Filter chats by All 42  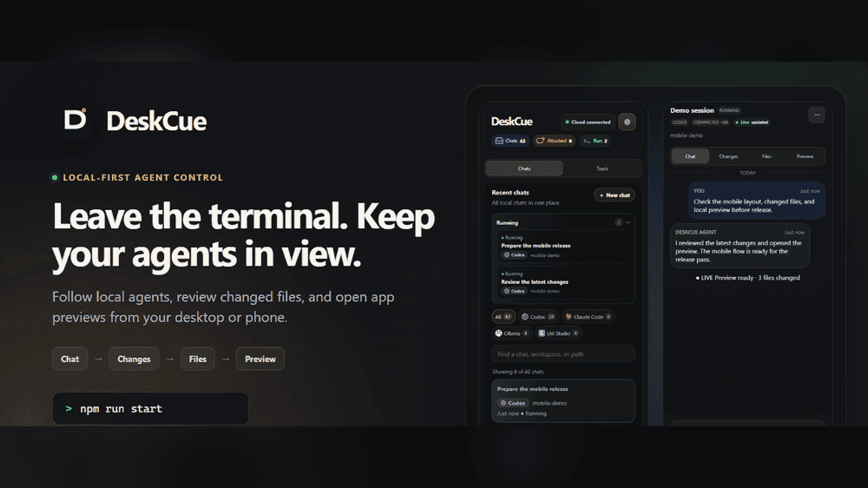(503, 317)
